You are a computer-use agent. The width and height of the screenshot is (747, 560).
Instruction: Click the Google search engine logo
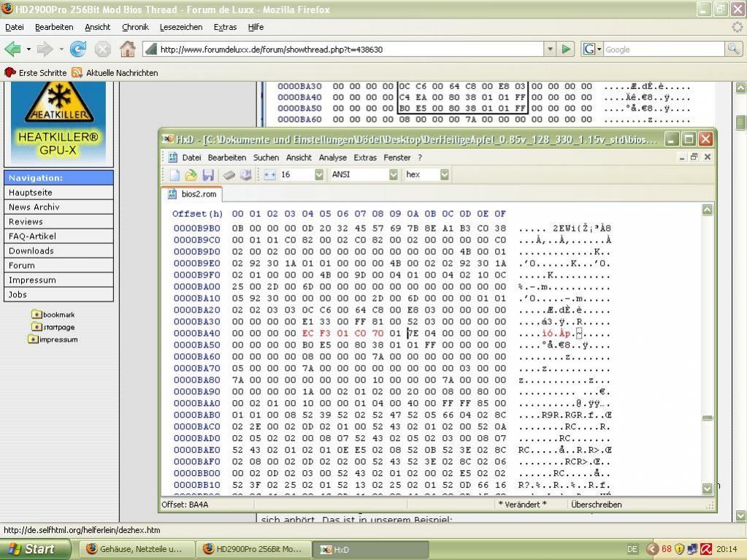click(589, 49)
